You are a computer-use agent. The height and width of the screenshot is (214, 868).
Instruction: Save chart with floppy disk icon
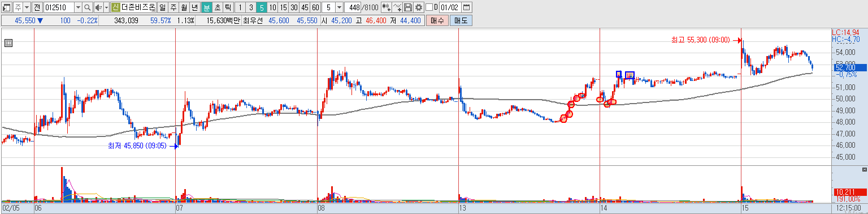click(408, 7)
